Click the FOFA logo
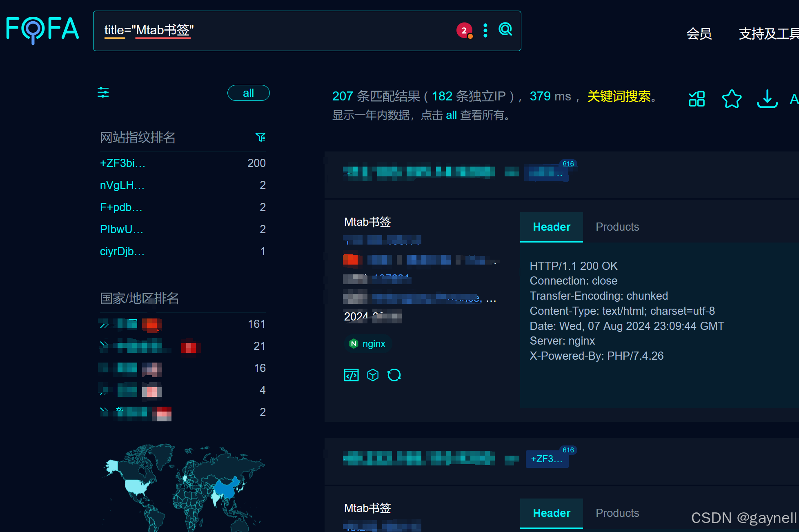 [x=42, y=30]
